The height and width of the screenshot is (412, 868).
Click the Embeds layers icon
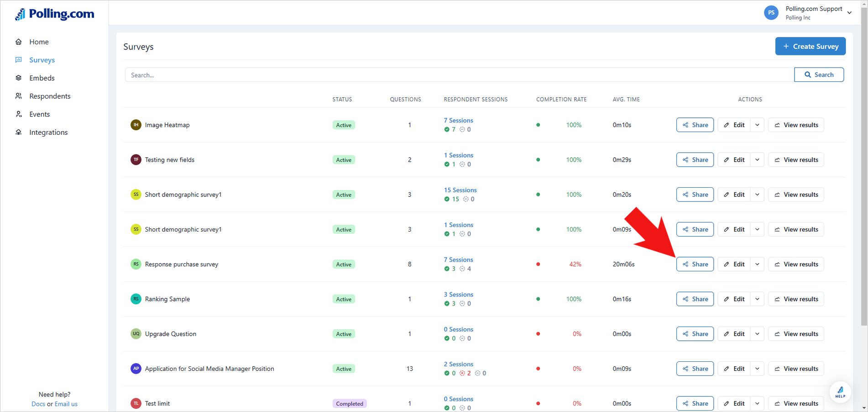click(x=19, y=78)
